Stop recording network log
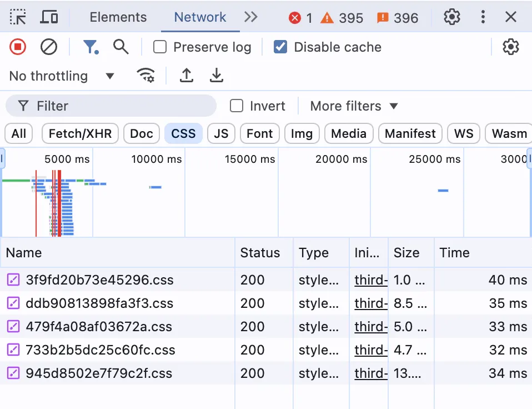Screen dimensions: 532x409 [x=17, y=47]
